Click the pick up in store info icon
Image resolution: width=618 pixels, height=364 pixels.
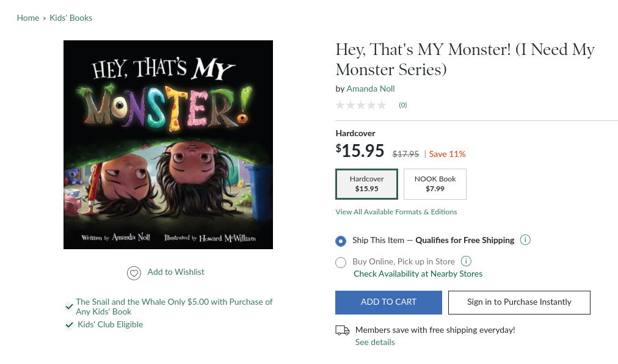click(x=466, y=261)
